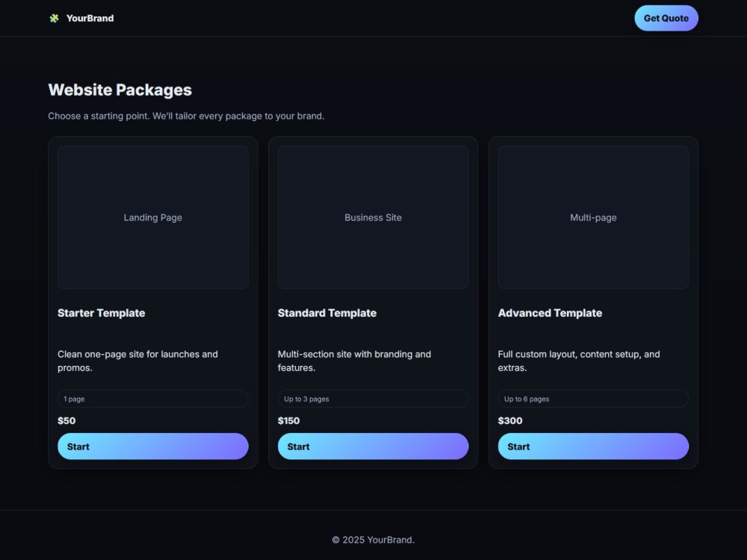Click the Get Quote button
The image size is (747, 560).
point(666,18)
